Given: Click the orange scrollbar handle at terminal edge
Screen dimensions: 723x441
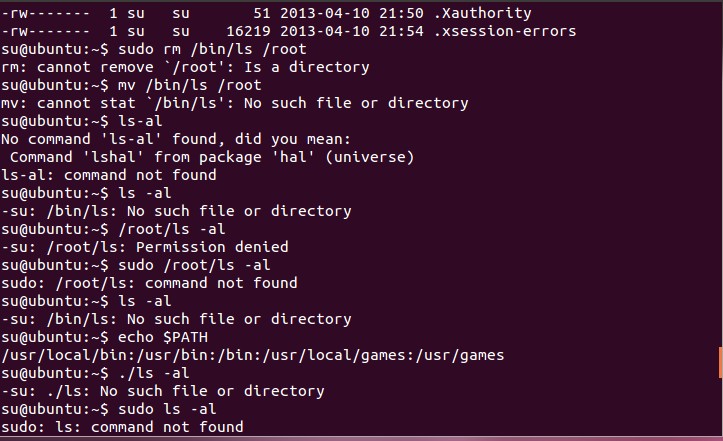Looking at the screenshot, I should (720, 363).
